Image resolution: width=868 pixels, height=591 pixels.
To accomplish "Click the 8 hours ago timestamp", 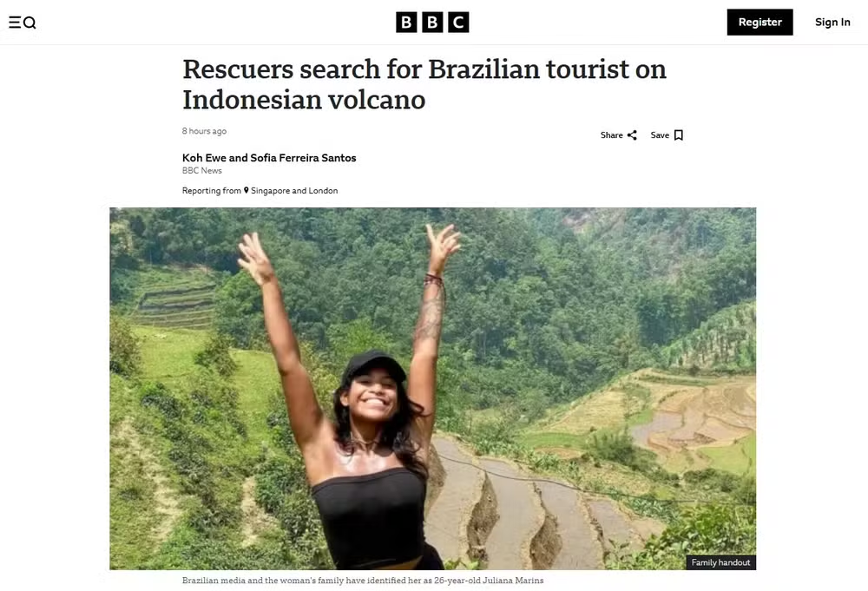I will point(204,131).
